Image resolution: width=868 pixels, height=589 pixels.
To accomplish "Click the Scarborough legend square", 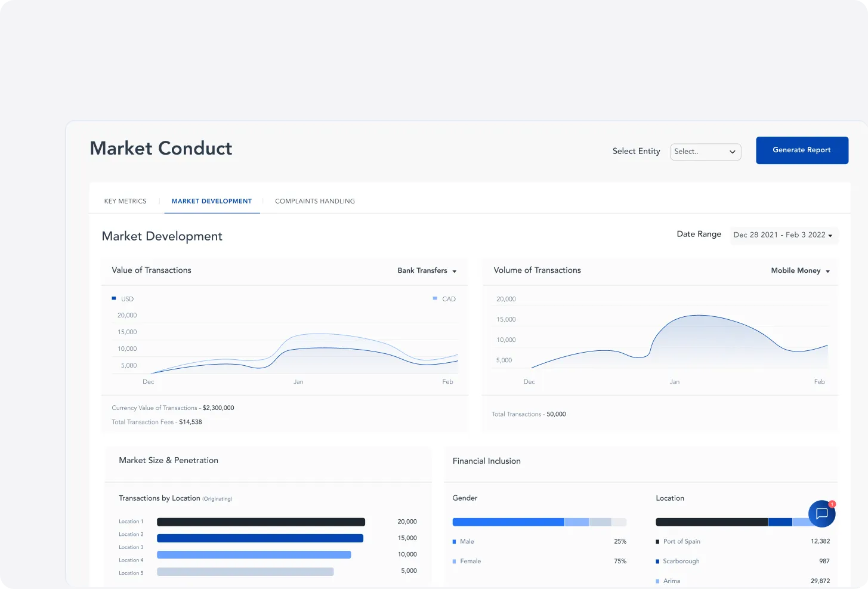I will pos(657,562).
